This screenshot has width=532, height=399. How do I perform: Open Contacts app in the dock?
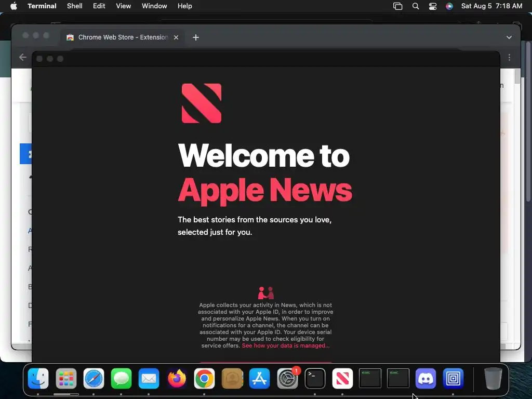pos(232,378)
